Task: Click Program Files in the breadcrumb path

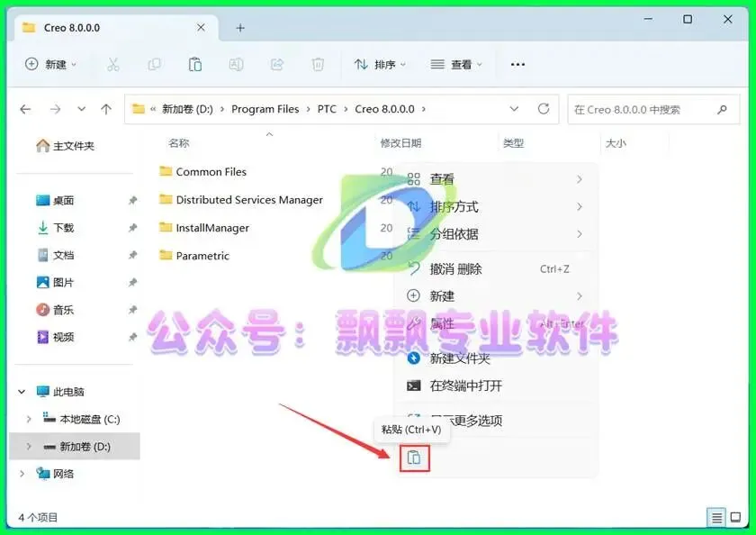Action: click(265, 109)
